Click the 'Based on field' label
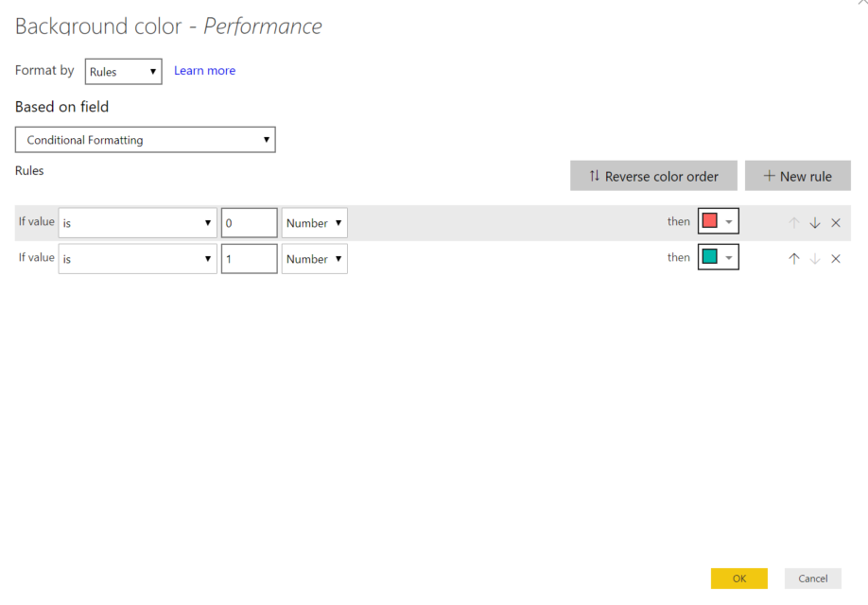The width and height of the screenshot is (868, 605). (x=62, y=107)
